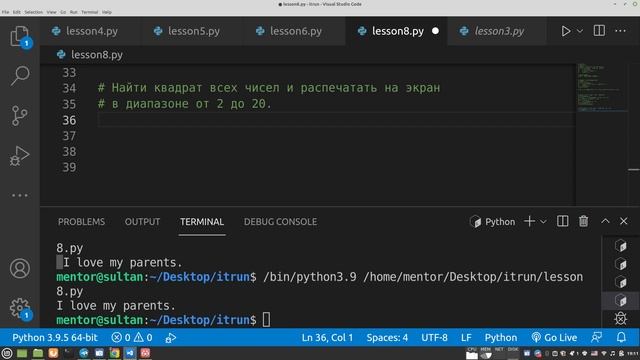Screen dimensions: 640x360
Task: Open the Run and Debug view
Action: click(x=20, y=155)
